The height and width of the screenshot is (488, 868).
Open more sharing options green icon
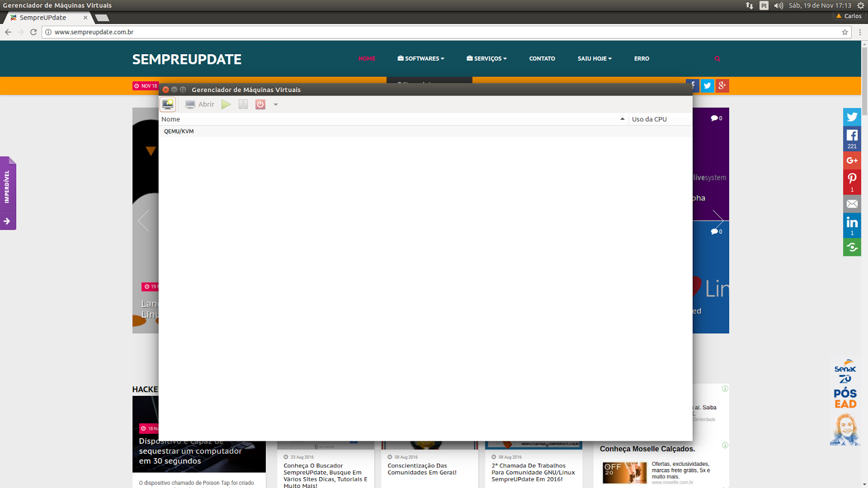tap(852, 247)
